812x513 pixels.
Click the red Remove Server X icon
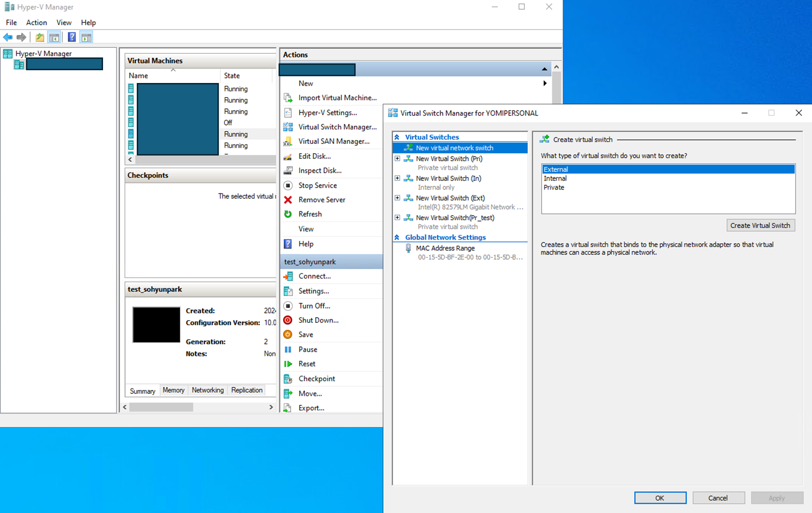click(288, 200)
